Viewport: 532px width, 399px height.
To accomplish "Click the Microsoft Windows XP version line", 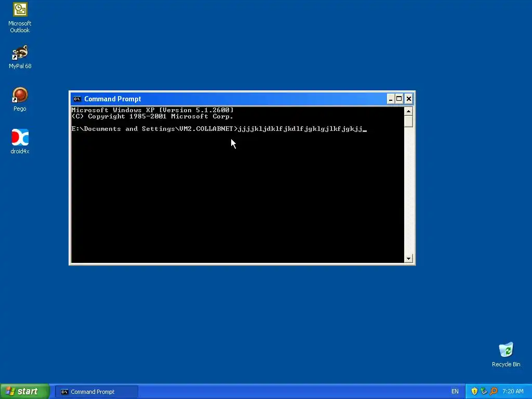I will tap(152, 110).
